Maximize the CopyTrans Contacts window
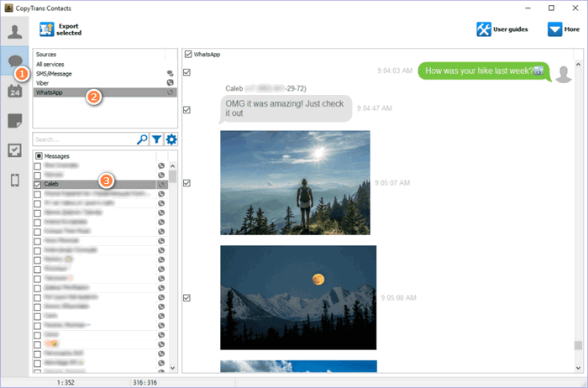 point(551,8)
